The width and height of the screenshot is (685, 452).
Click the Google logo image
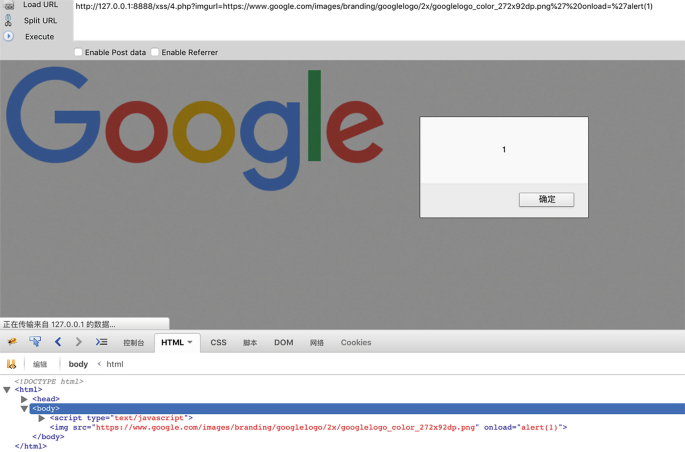[x=195, y=129]
